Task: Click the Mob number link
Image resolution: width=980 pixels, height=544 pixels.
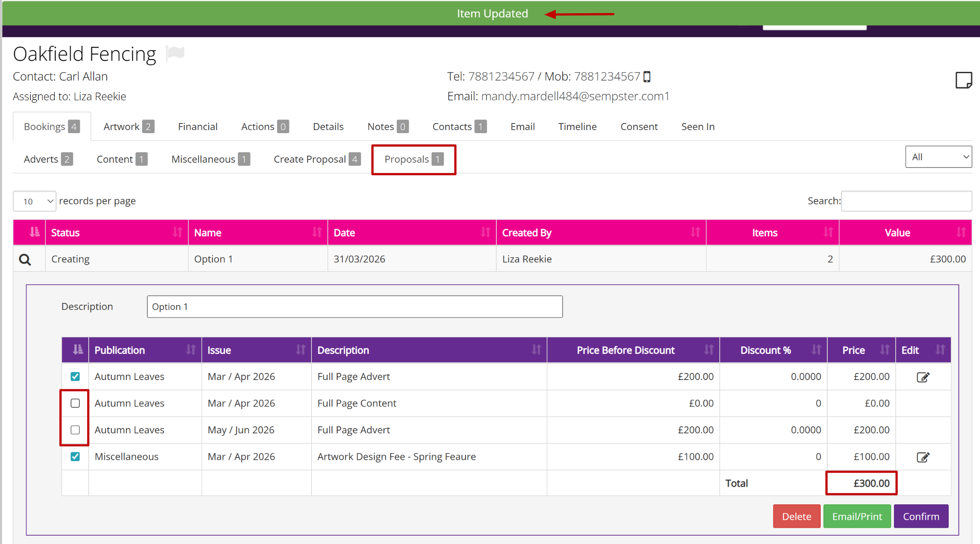Action: [x=607, y=77]
